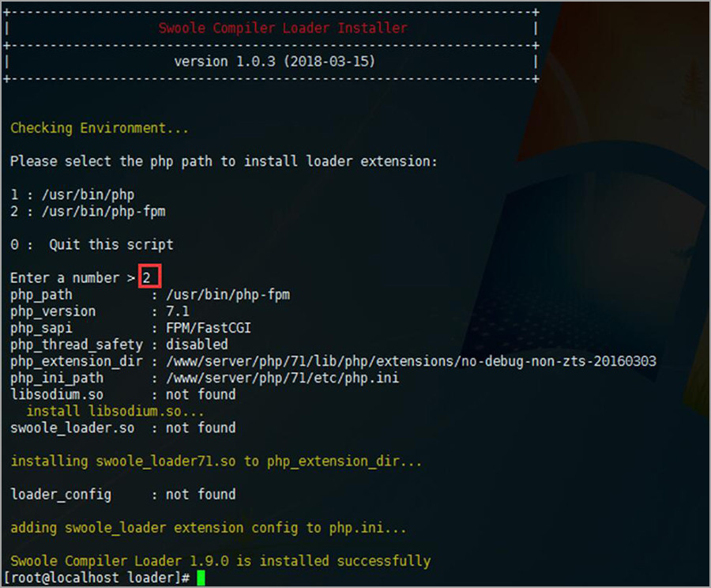Image resolution: width=711 pixels, height=588 pixels.
Task: Select menu option "1 : /usr/bin/php"
Action: (x=73, y=195)
